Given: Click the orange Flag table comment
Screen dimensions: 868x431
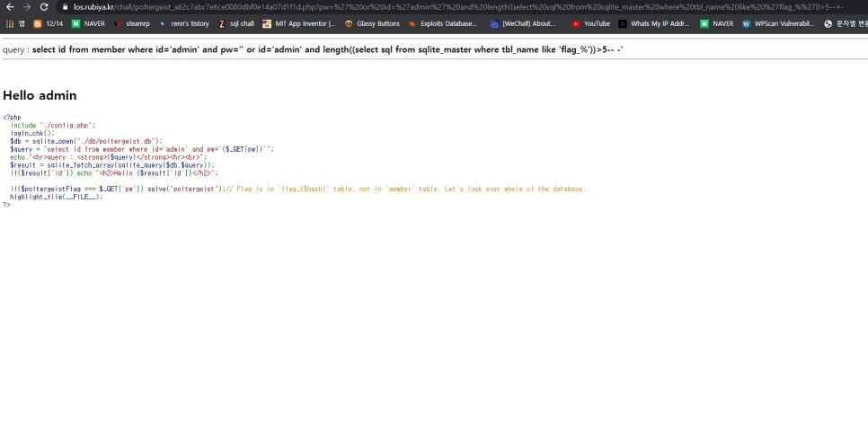Looking at the screenshot, I should pos(406,189).
